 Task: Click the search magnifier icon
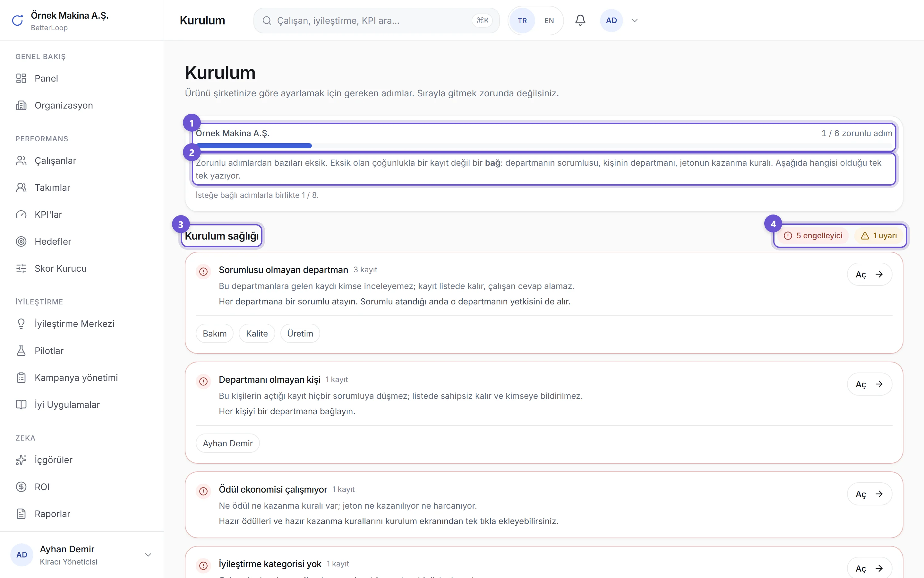(x=267, y=21)
